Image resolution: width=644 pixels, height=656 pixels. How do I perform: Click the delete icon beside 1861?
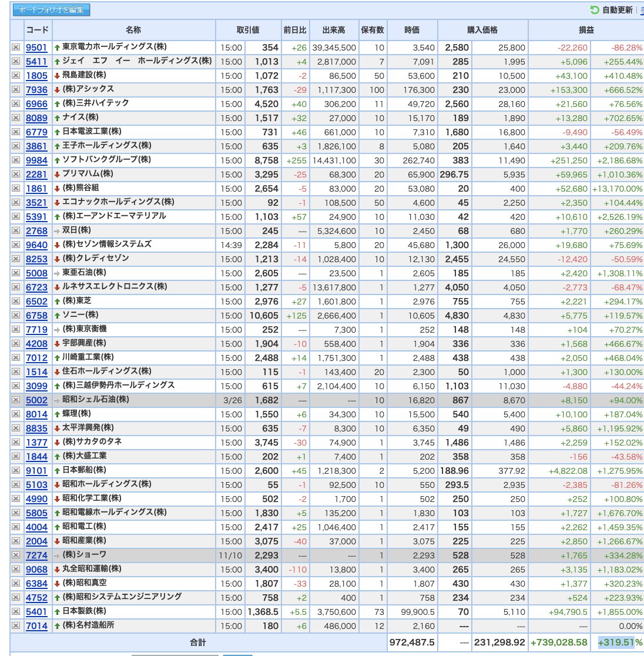tap(16, 188)
